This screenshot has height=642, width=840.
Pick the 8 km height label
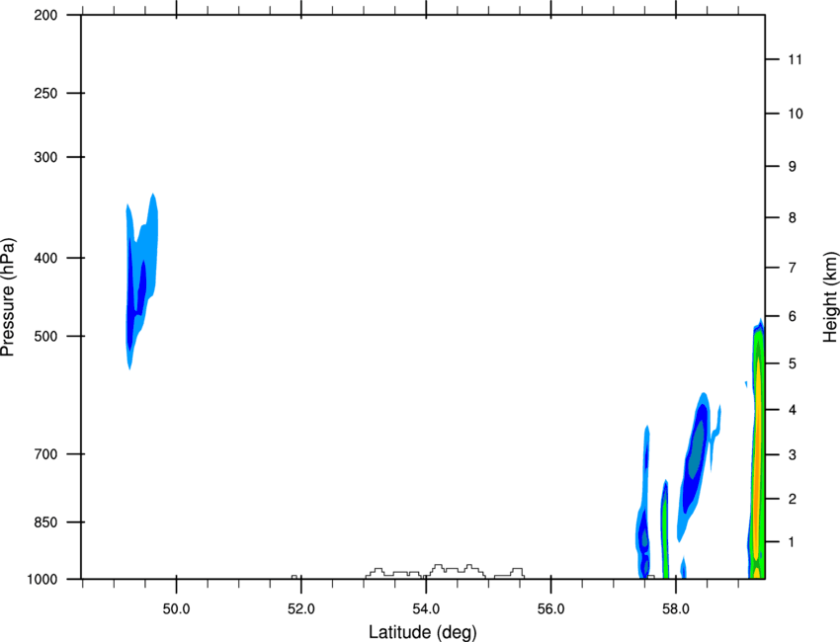793,218
